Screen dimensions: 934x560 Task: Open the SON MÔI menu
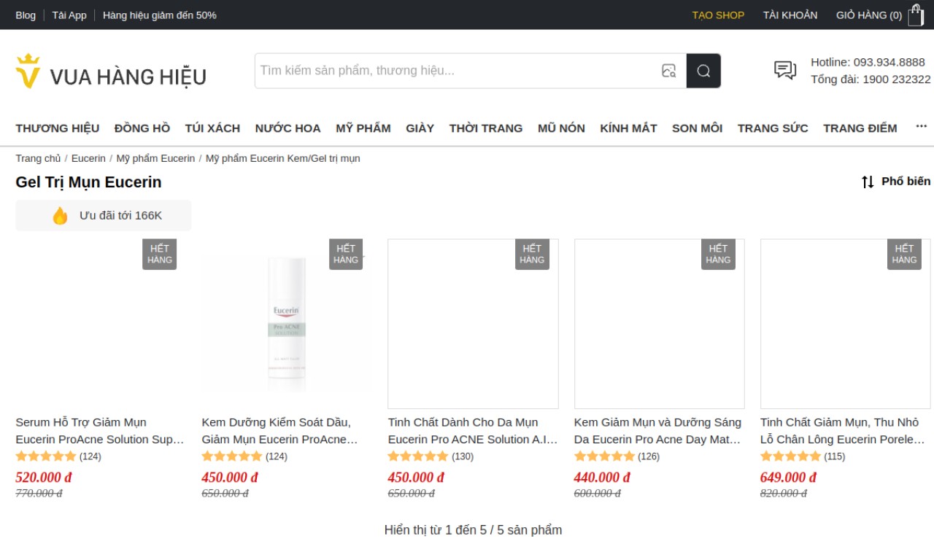tap(697, 128)
